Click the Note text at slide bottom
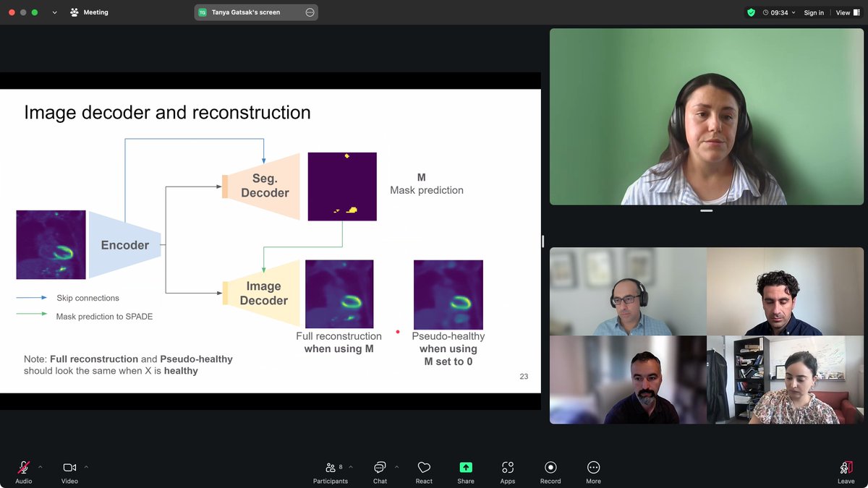 pyautogui.click(x=128, y=365)
